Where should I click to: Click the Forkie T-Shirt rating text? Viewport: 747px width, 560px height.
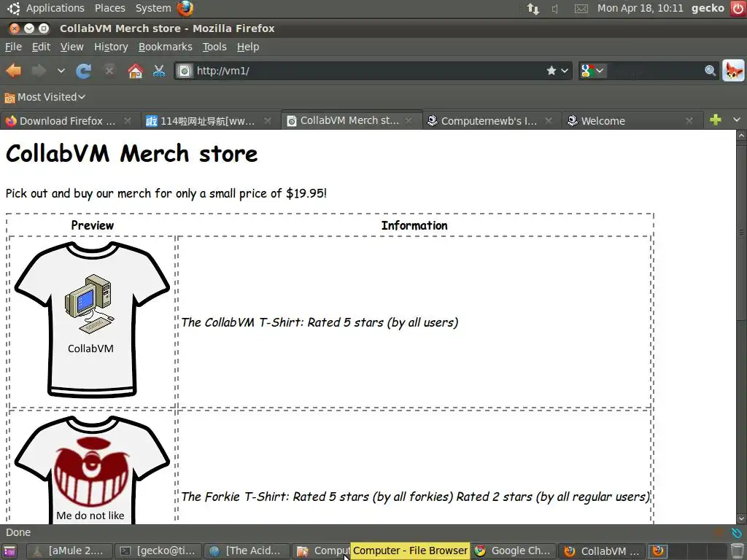click(415, 497)
